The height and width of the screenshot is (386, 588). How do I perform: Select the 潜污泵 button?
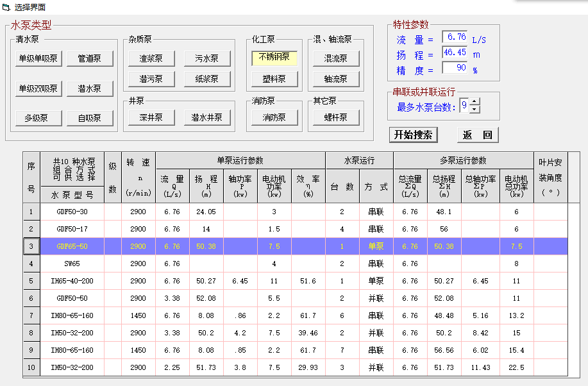pos(151,79)
